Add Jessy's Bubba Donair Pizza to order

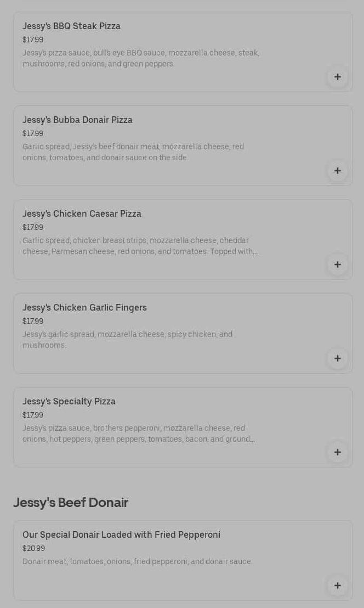337,171
